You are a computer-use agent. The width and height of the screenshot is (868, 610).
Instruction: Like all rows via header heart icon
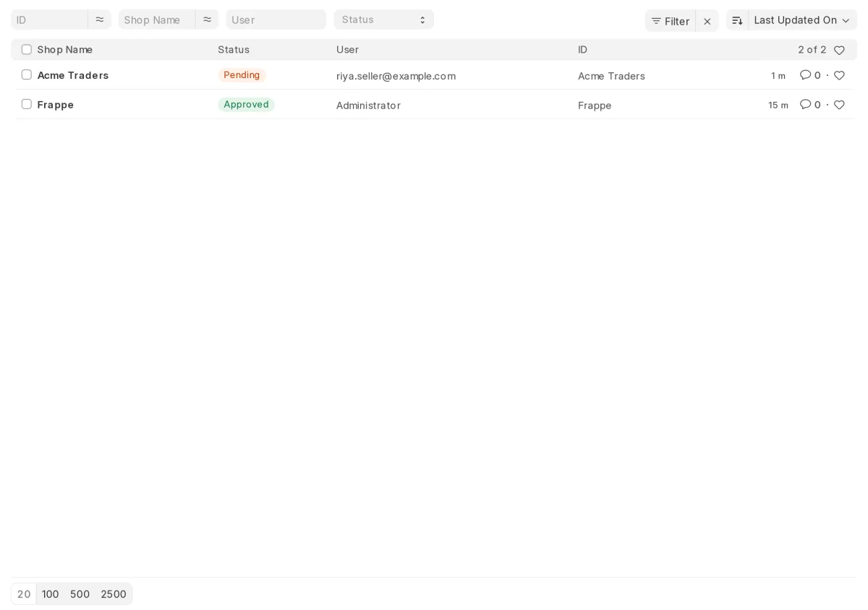tap(839, 50)
